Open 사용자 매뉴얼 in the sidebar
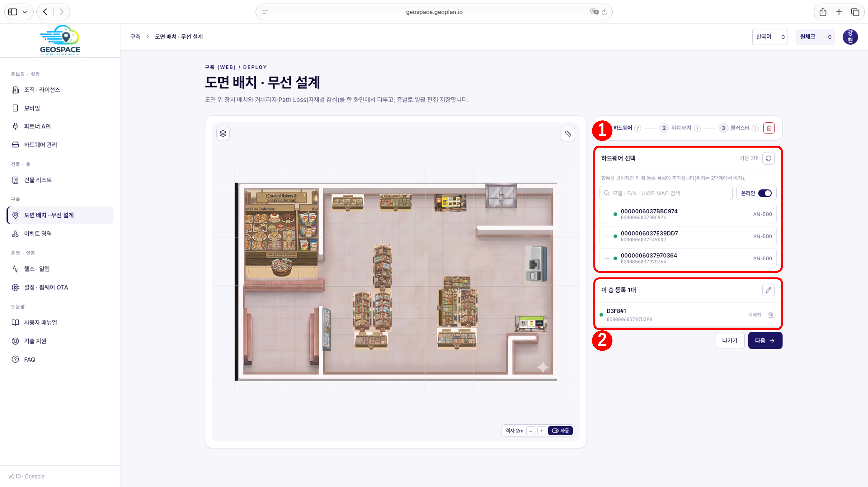Image resolution: width=868 pixels, height=487 pixels. [60, 323]
